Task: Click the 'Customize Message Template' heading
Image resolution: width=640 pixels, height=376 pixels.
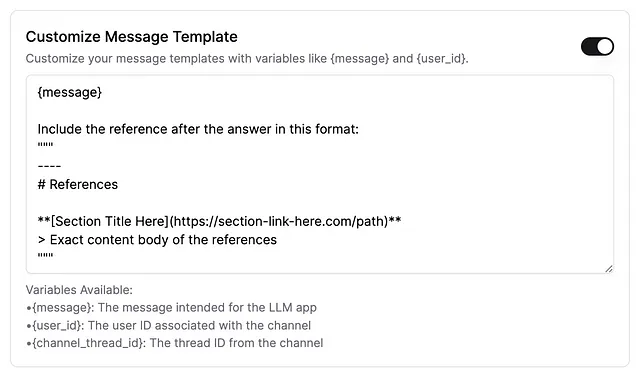Action: coord(131,37)
